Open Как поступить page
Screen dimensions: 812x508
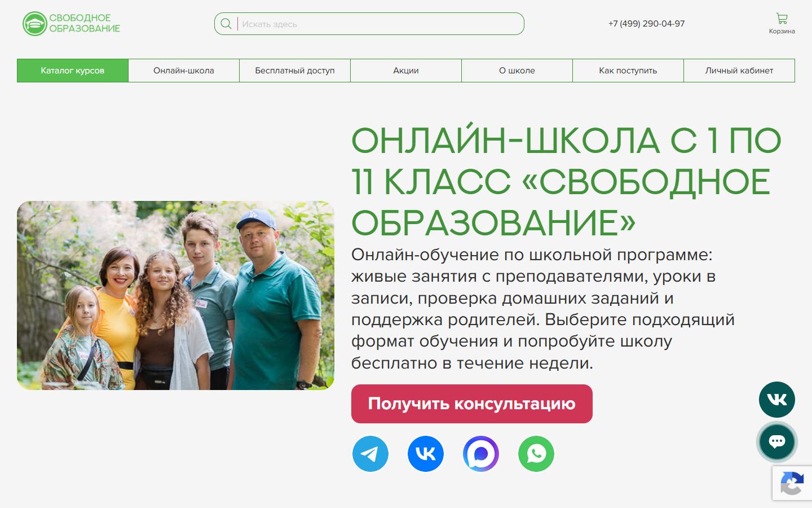point(628,71)
